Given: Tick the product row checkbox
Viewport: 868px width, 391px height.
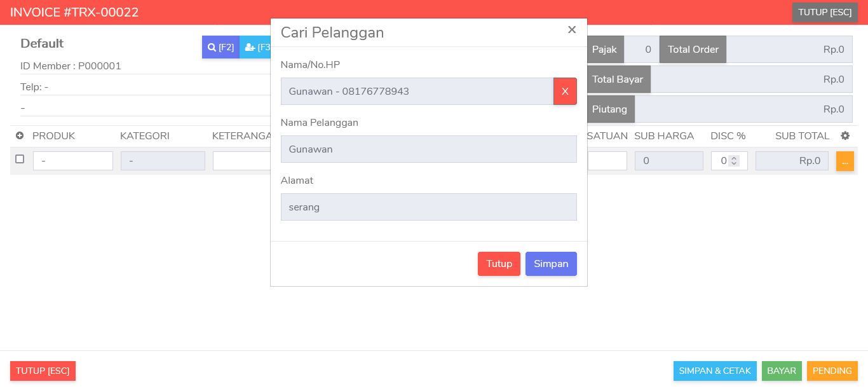Looking at the screenshot, I should point(20,159).
